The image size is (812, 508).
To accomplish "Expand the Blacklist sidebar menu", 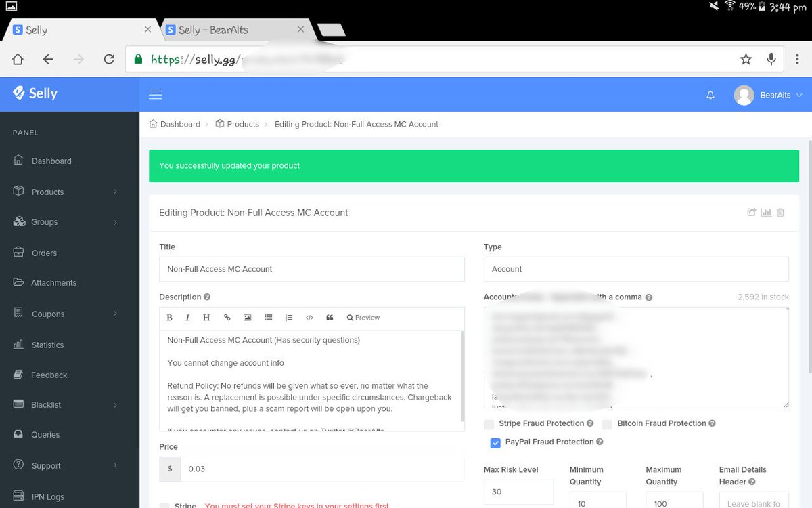I will [70, 404].
